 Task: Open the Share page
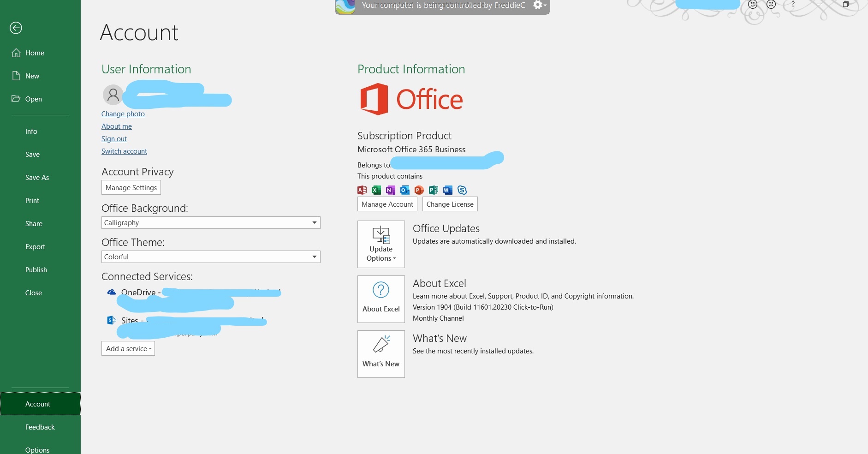click(40, 224)
